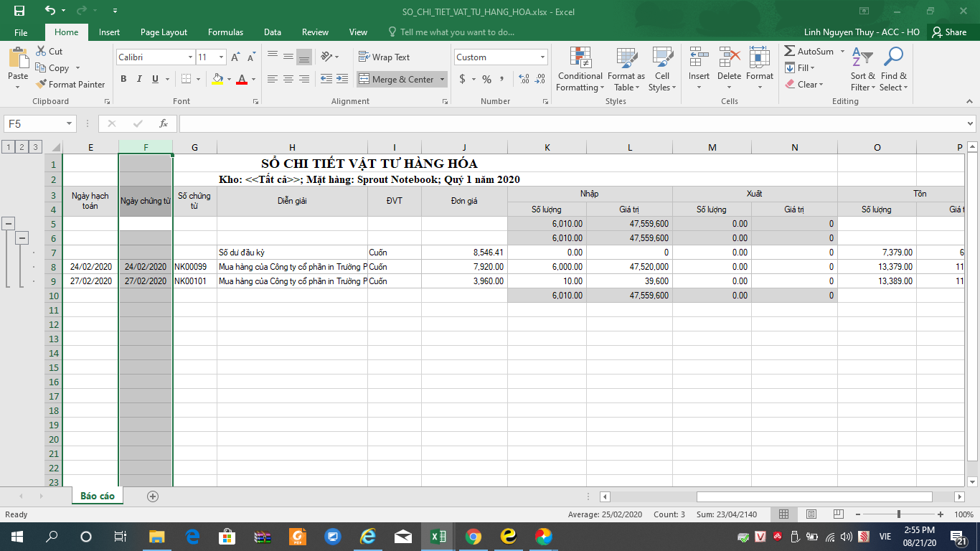Click the Save icon in title bar
Screen dimensions: 980x551
click(19, 11)
